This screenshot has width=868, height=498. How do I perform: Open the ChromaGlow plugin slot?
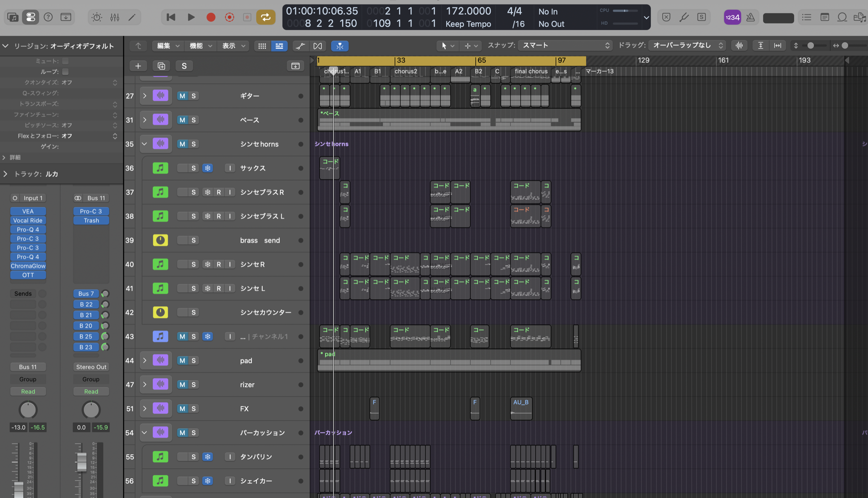pos(28,266)
